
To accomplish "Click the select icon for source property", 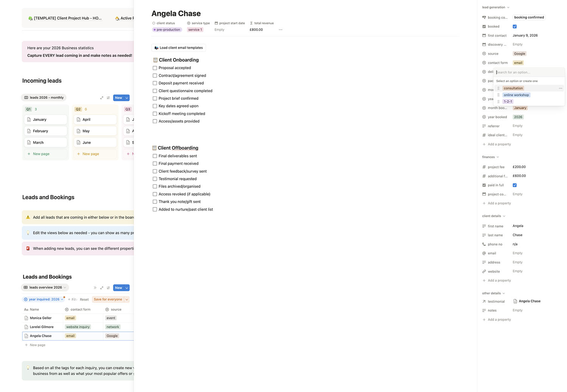I will (x=484, y=54).
